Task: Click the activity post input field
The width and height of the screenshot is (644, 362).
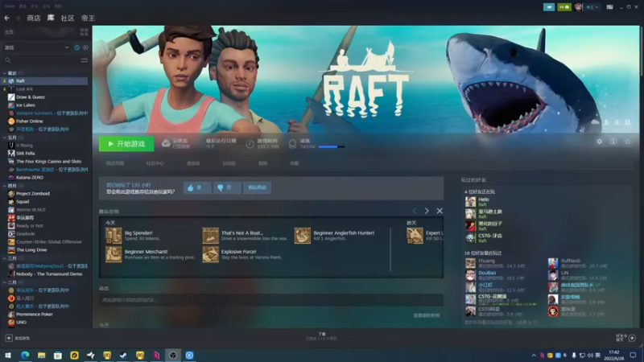Action: click(271, 300)
